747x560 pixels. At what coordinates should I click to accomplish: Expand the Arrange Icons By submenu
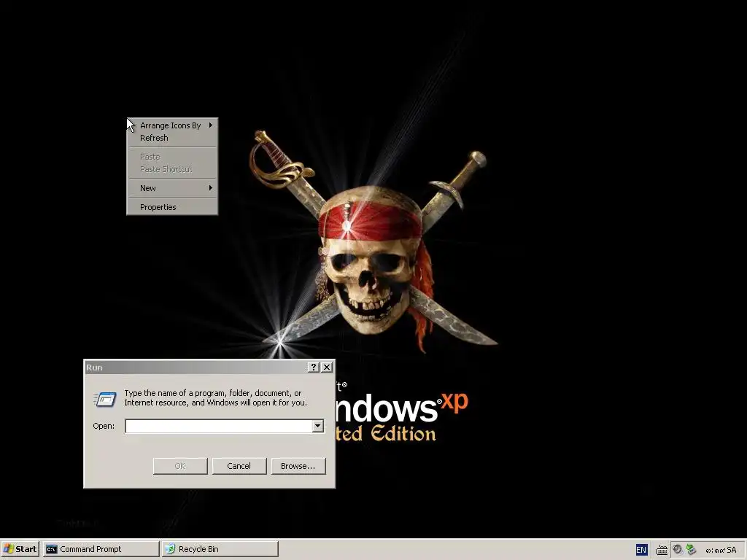point(172,125)
